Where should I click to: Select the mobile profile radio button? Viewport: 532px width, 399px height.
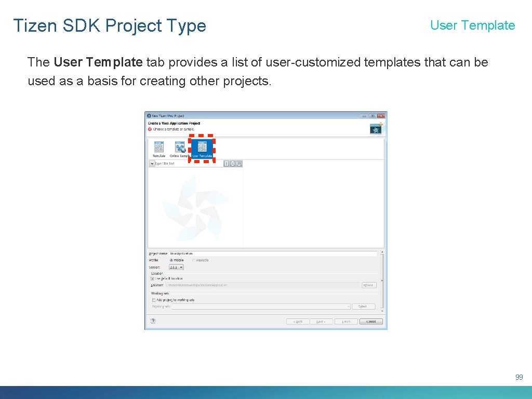click(171, 260)
